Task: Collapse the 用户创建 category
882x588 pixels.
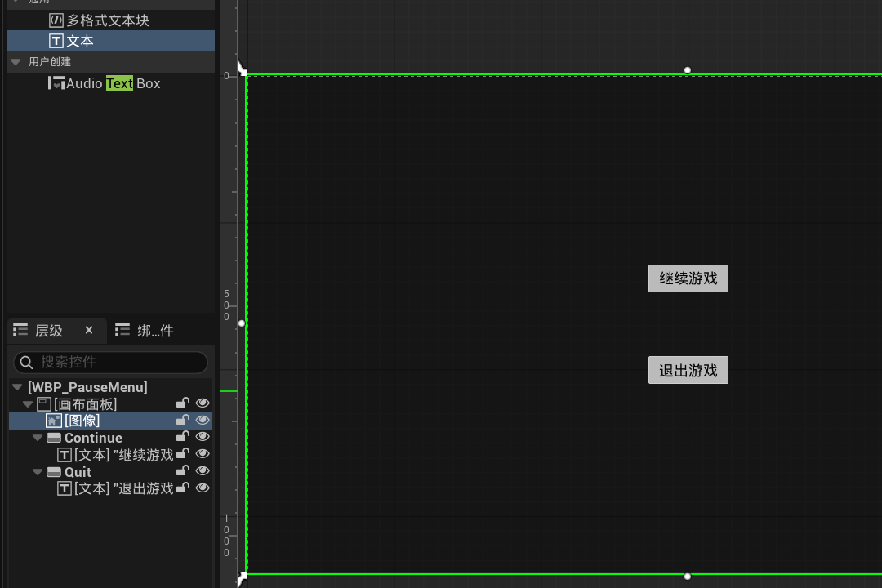Action: tap(16, 62)
